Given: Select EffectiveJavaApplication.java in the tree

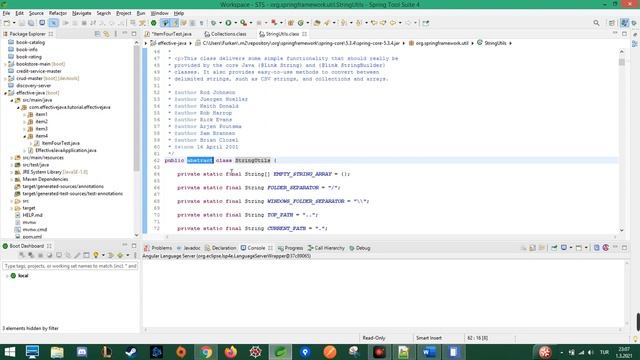Looking at the screenshot, I should click(x=66, y=151).
